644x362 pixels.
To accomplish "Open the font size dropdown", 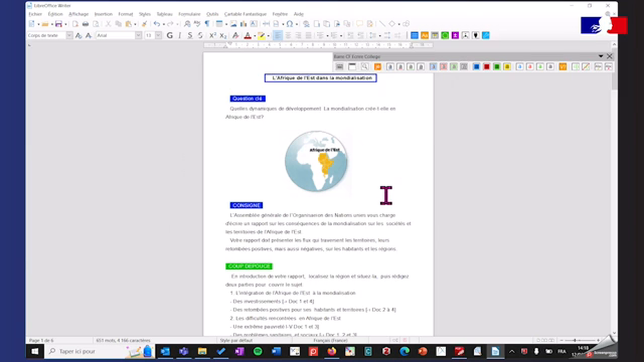I will click(157, 35).
